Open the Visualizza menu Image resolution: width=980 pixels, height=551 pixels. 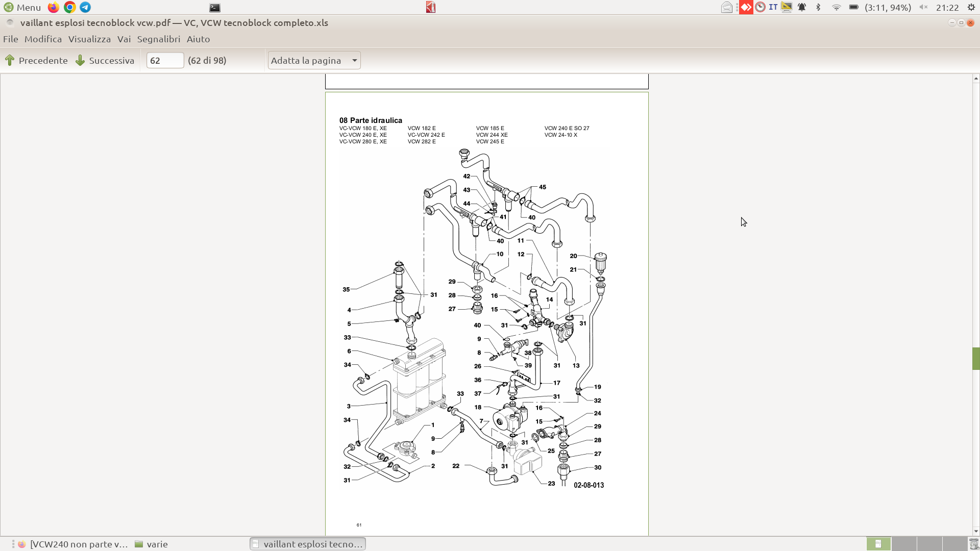(89, 39)
